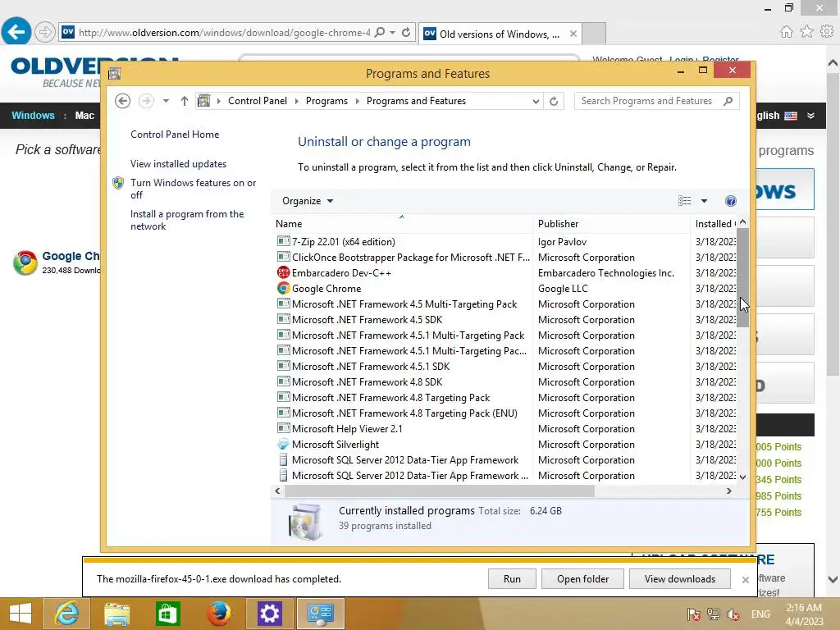Screen dimensions: 840x630
Task: Click Programs breadcrumb in address bar
Action: pyautogui.click(x=326, y=101)
